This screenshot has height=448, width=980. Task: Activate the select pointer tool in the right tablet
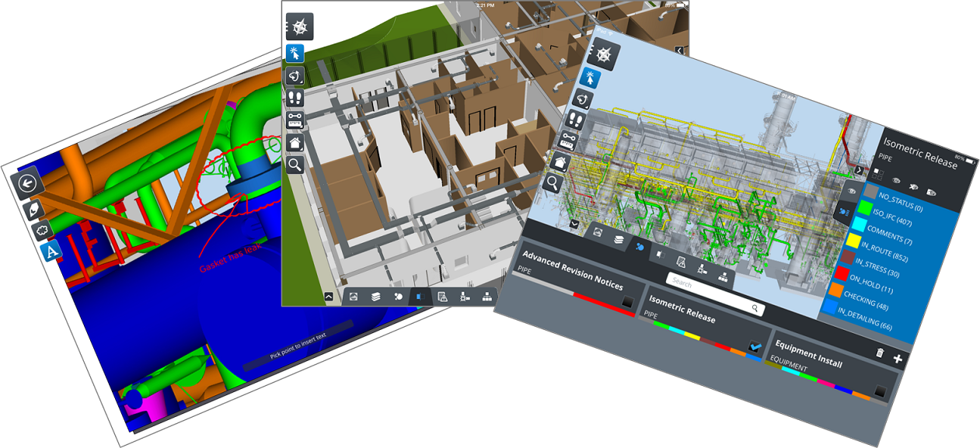click(590, 78)
